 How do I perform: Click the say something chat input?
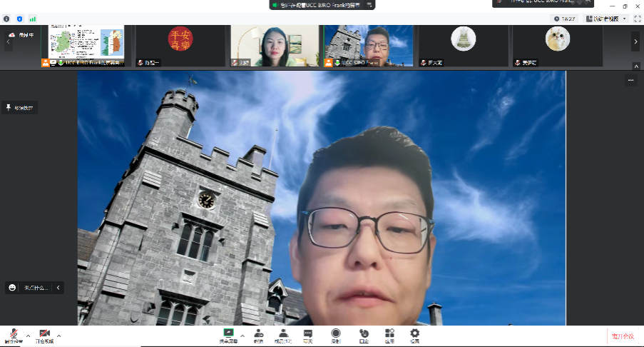(36, 288)
